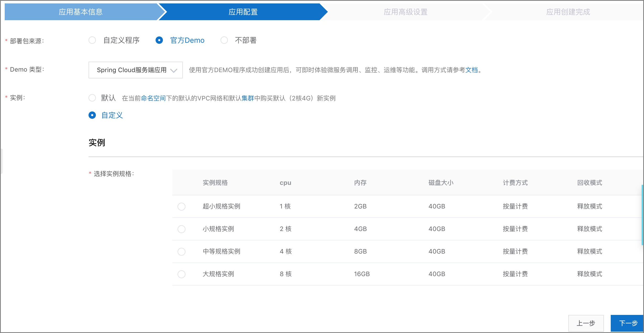The width and height of the screenshot is (644, 333).
Task: Click the vertical scrollbar beside the table
Action: [x=642, y=215]
